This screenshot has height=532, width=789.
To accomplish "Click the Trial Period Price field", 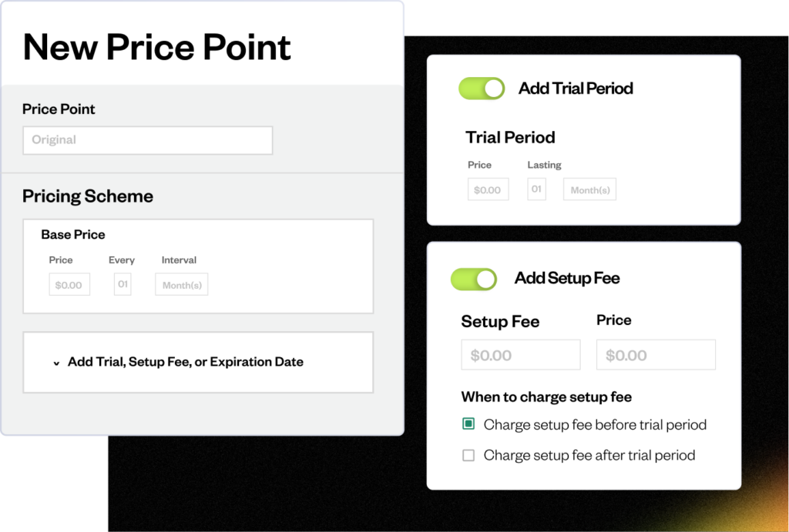I will coord(488,189).
